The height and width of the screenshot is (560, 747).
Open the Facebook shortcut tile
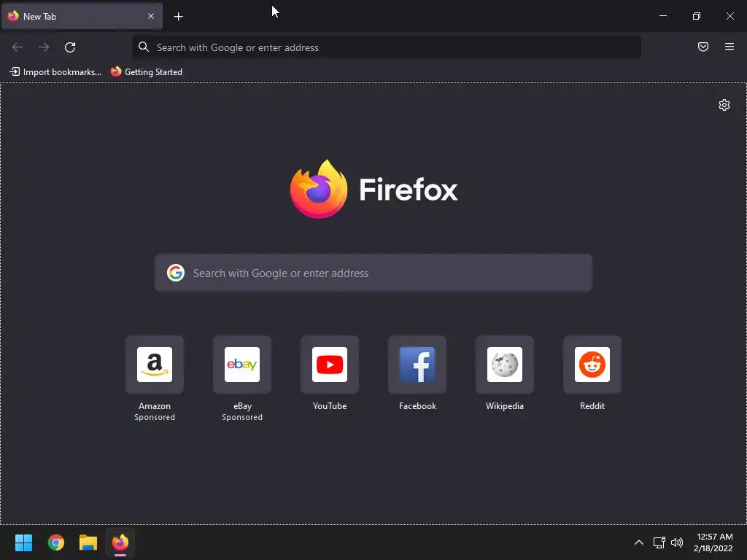[417, 365]
